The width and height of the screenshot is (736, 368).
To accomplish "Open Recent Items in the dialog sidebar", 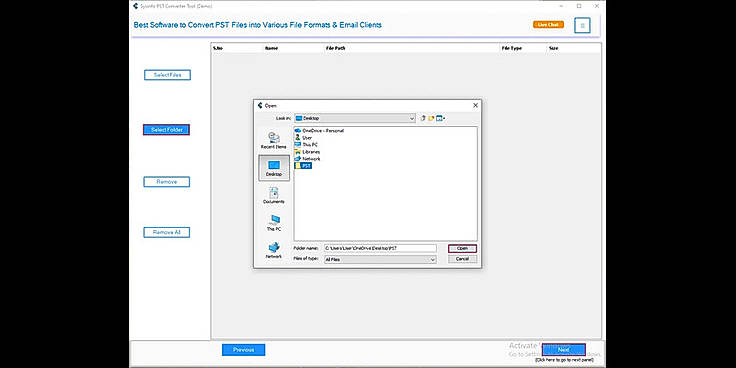I will pyautogui.click(x=274, y=141).
